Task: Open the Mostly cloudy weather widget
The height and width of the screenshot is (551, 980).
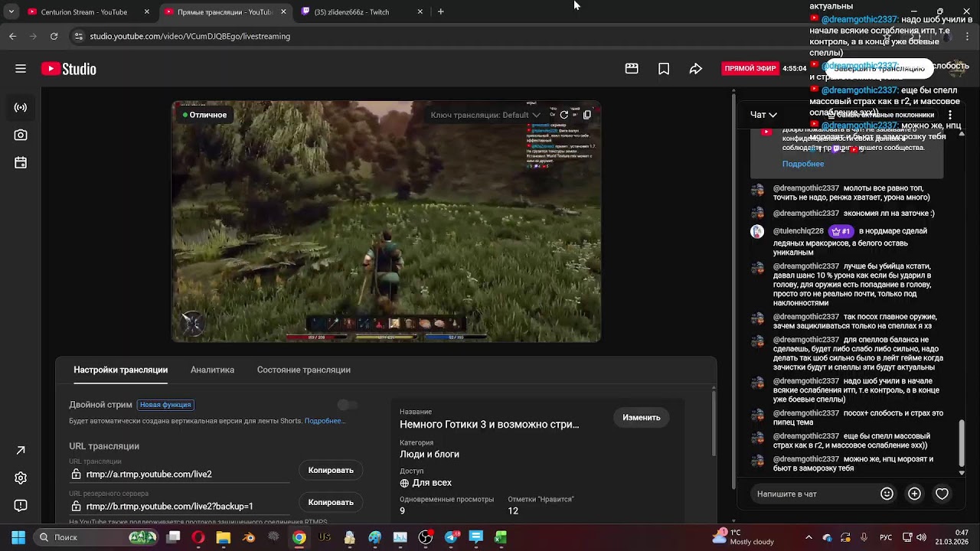Action: click(744, 537)
